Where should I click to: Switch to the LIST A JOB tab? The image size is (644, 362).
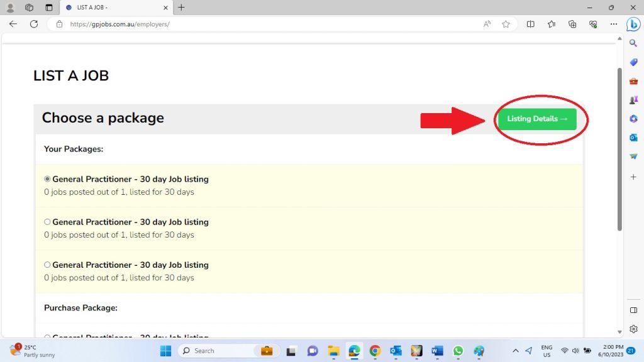tap(113, 8)
